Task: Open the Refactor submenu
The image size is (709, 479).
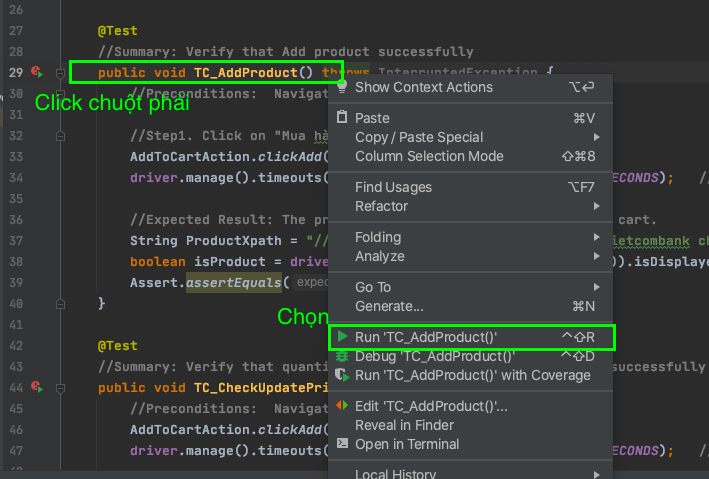Action: [x=470, y=206]
